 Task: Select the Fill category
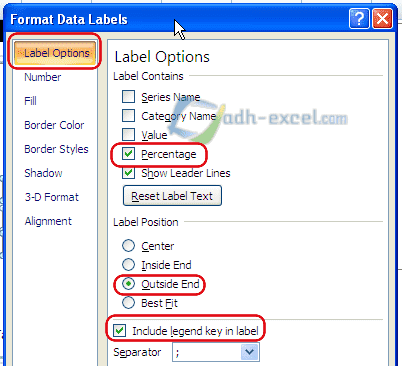(x=30, y=101)
